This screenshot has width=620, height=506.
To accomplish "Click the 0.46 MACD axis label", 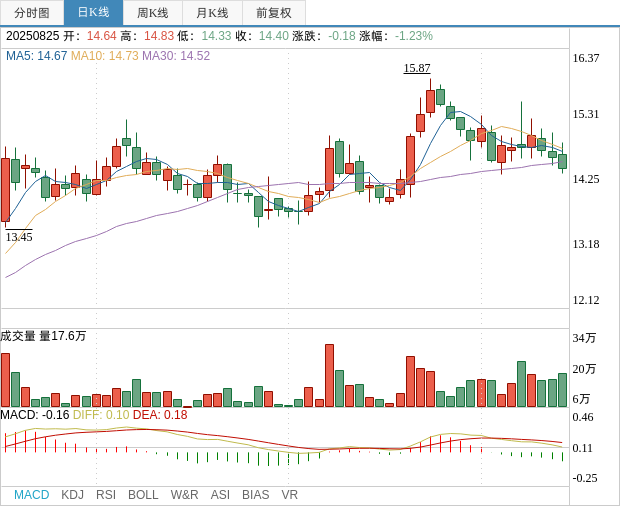I will coord(583,417).
